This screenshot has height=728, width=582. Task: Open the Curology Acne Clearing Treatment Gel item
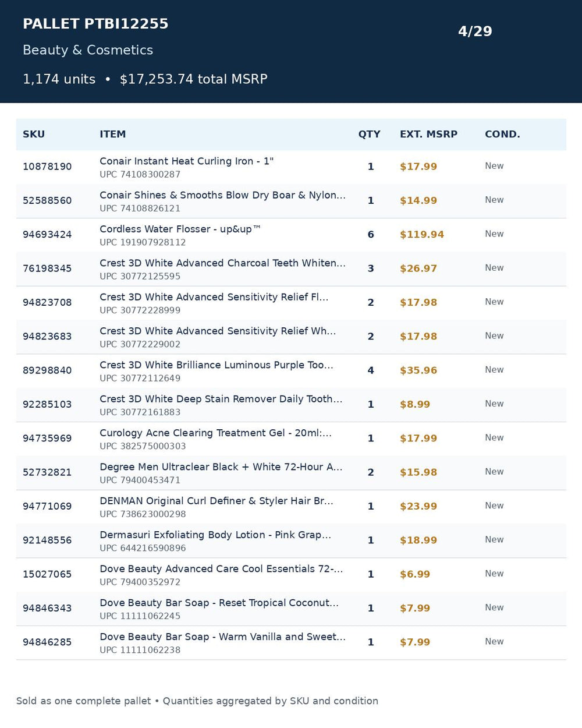(215, 433)
